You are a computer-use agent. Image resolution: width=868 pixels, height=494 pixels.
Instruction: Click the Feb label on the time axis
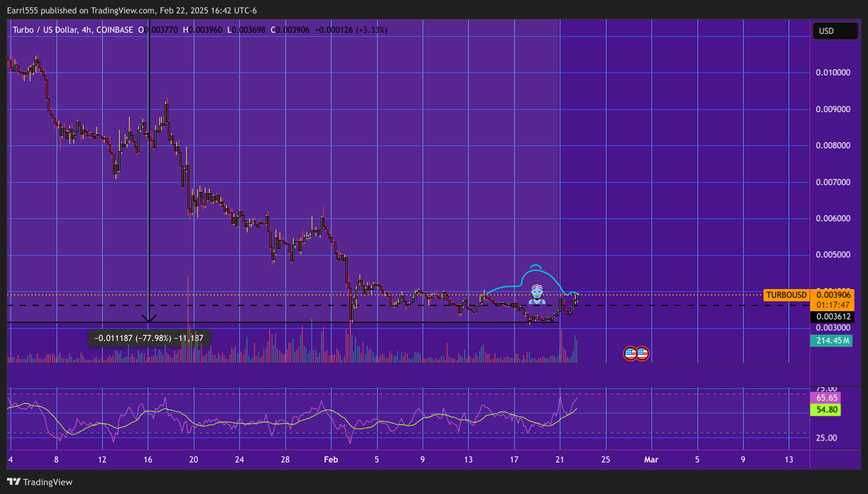[331, 460]
